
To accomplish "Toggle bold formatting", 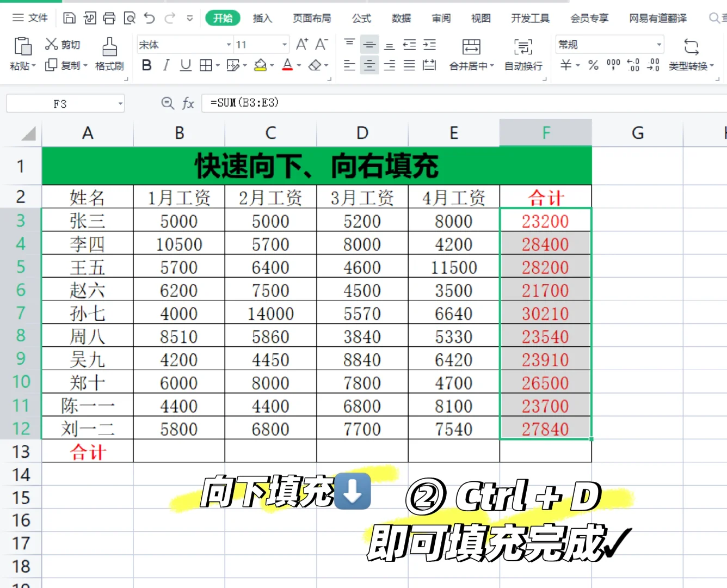I will 146,65.
